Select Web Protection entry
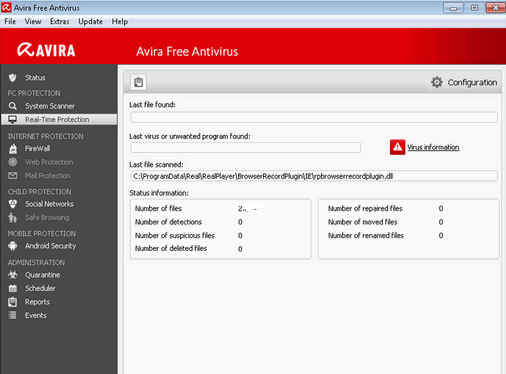 click(49, 162)
